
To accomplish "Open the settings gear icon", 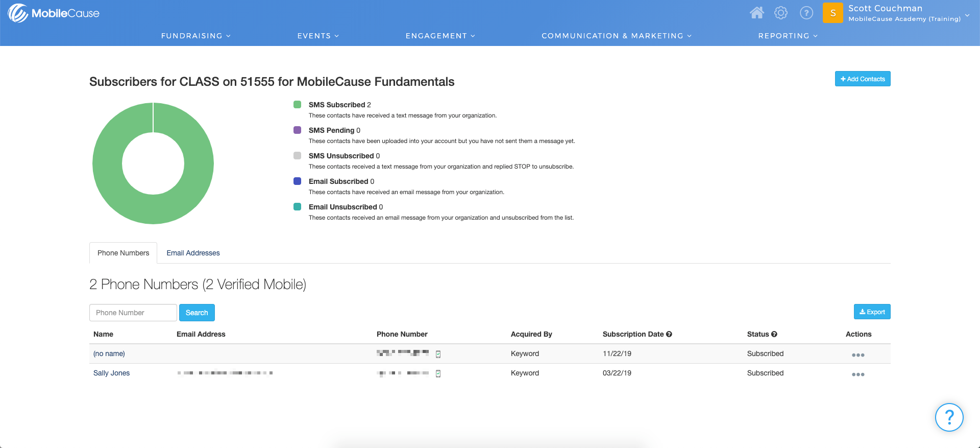I will 781,13.
